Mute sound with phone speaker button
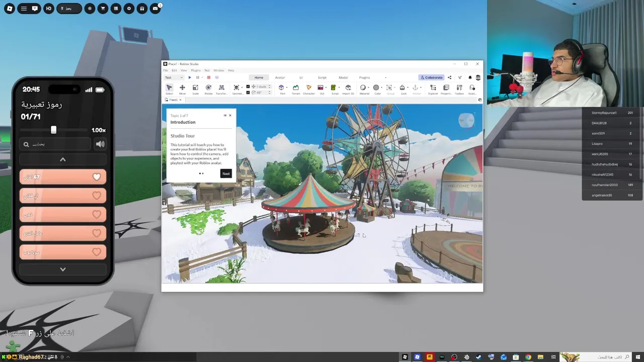 [100, 144]
